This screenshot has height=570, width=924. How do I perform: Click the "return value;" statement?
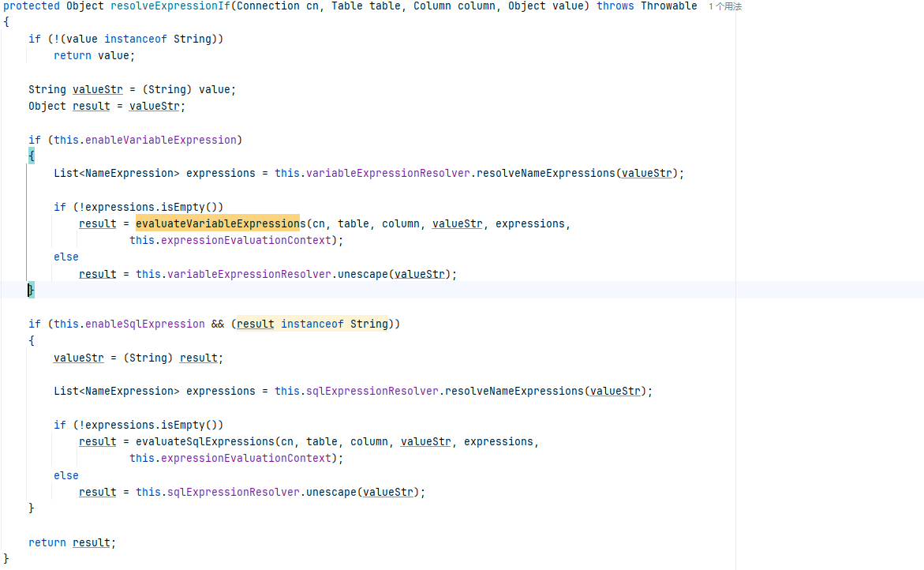[x=95, y=55]
